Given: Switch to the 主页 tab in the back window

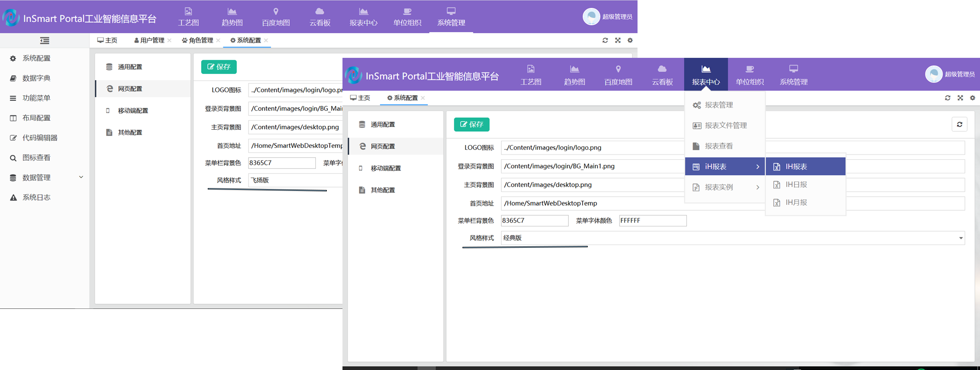Looking at the screenshot, I should point(107,40).
